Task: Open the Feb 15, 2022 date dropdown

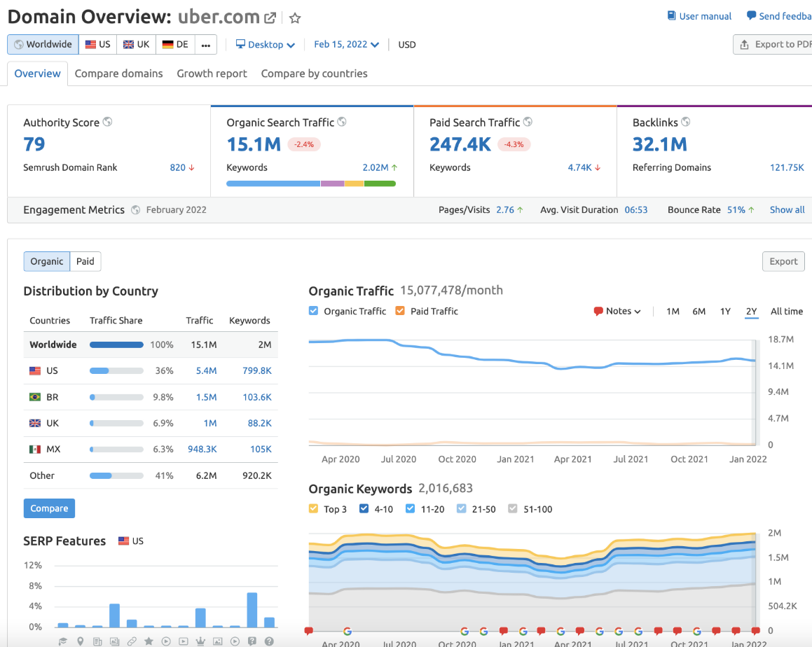Action: pos(346,45)
